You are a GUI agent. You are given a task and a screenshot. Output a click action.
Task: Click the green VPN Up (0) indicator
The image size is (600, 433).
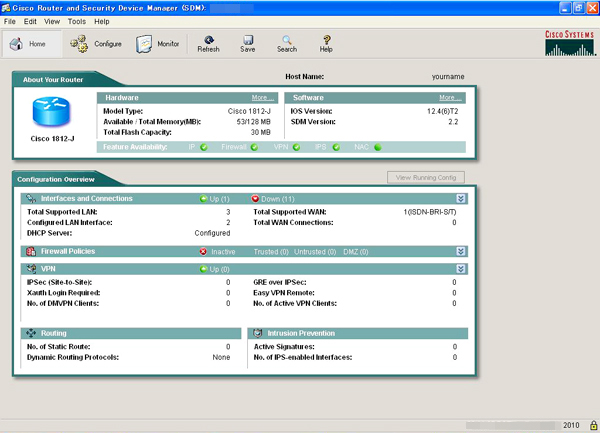click(x=215, y=269)
